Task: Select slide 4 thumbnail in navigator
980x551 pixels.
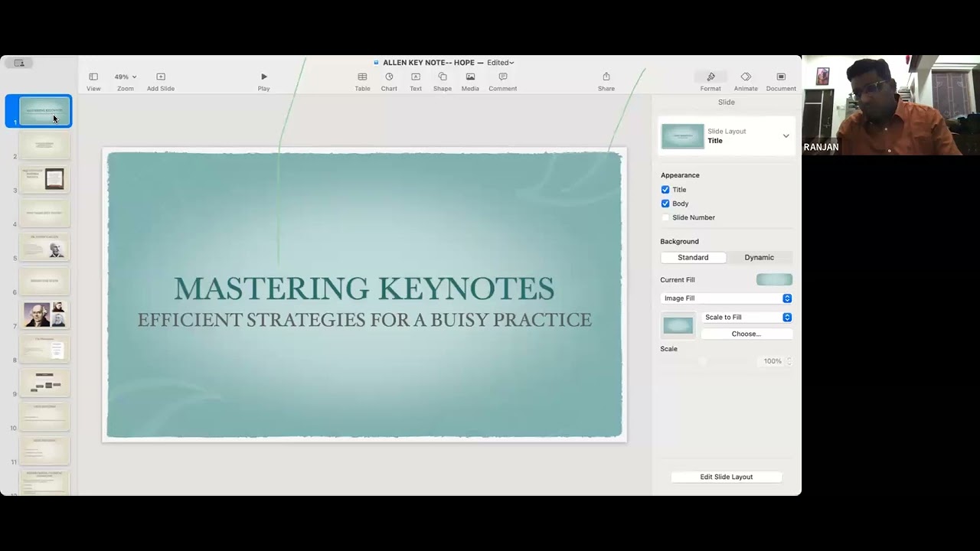Action: pyautogui.click(x=44, y=213)
